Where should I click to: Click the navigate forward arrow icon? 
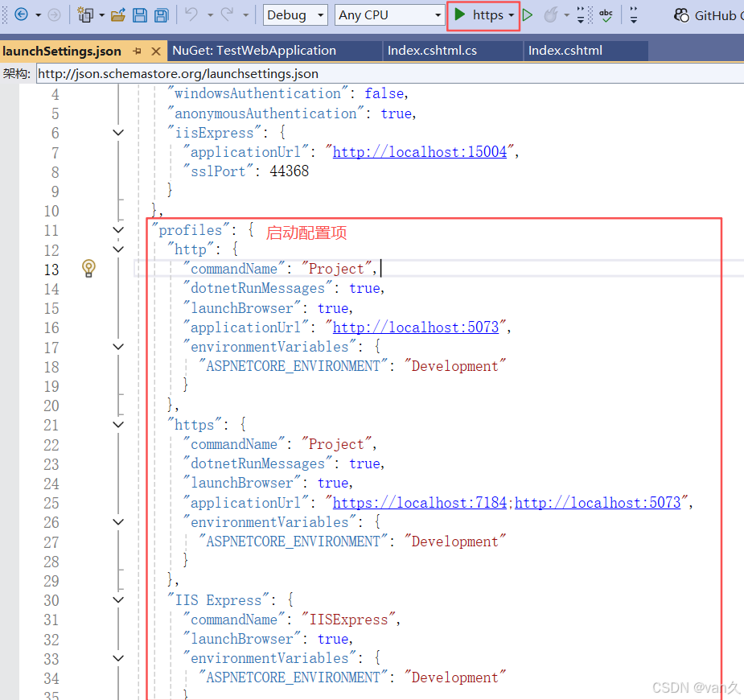(x=55, y=15)
